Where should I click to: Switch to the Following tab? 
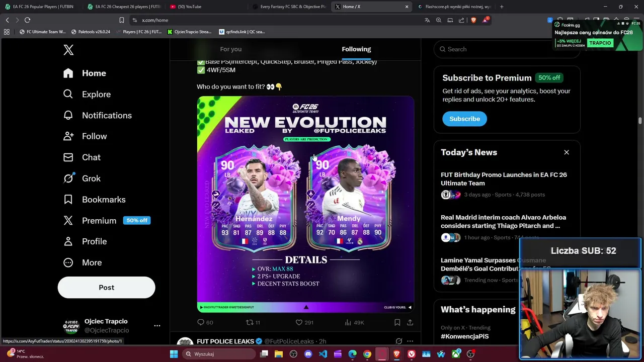356,49
